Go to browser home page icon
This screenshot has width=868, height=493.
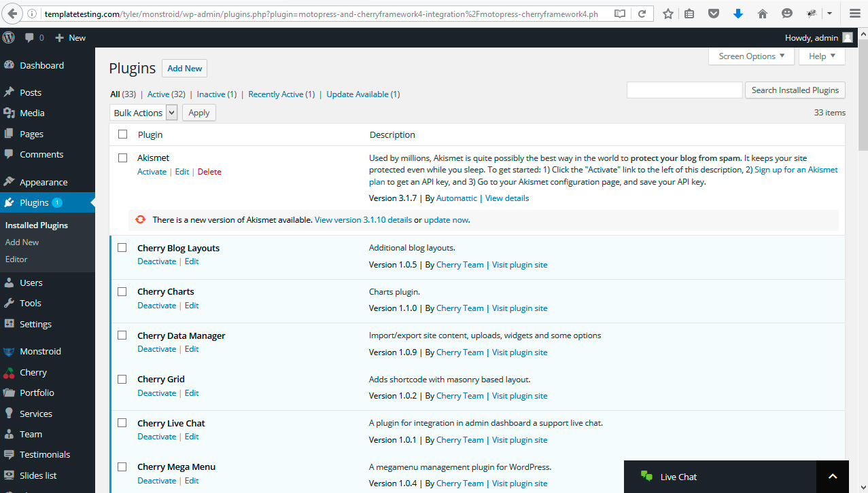763,14
